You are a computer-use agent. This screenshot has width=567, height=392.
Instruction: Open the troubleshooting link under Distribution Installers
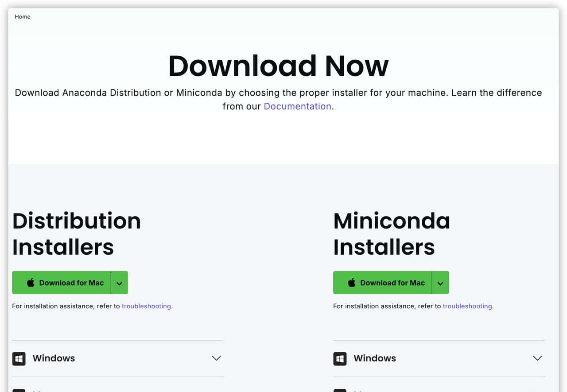[x=146, y=306]
